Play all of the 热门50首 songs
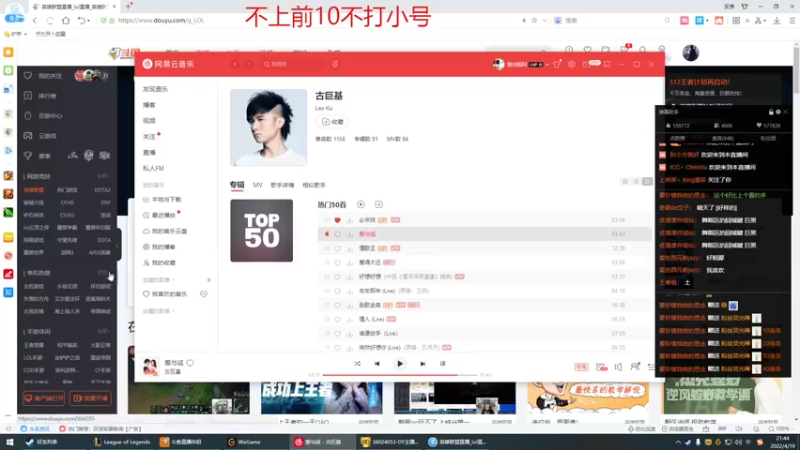800x450 pixels. 361,204
